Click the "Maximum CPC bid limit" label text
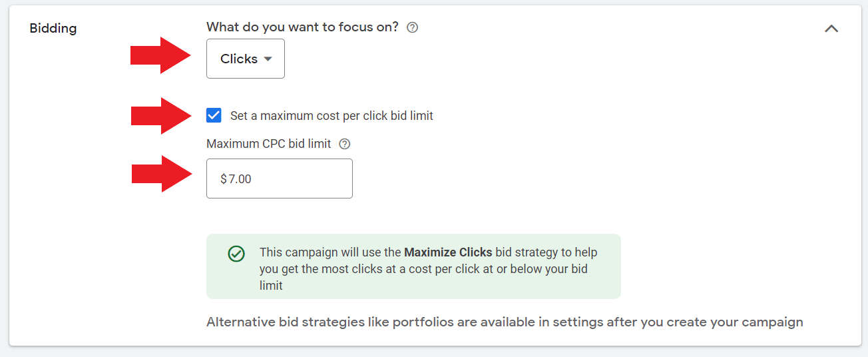This screenshot has width=868, height=357. tap(268, 144)
